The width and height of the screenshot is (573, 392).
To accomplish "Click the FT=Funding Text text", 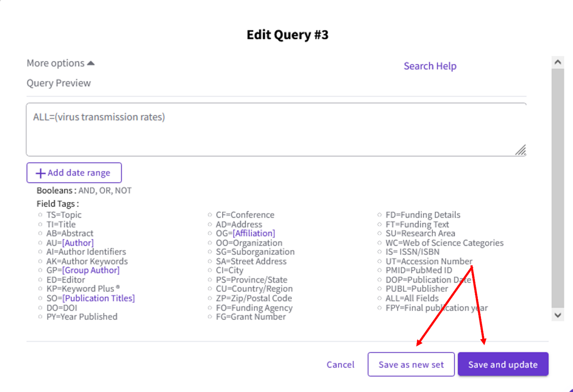I will 417,224.
